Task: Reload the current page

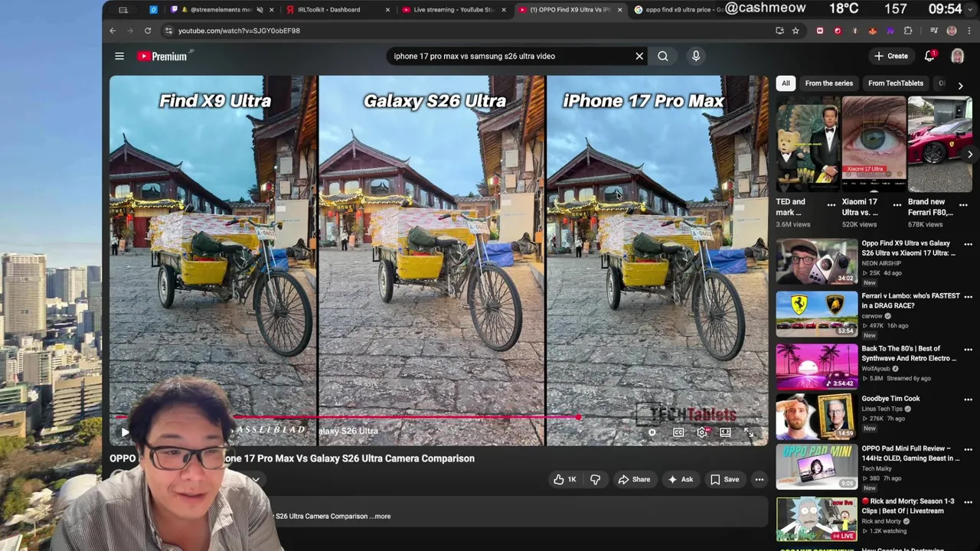Action: click(148, 31)
